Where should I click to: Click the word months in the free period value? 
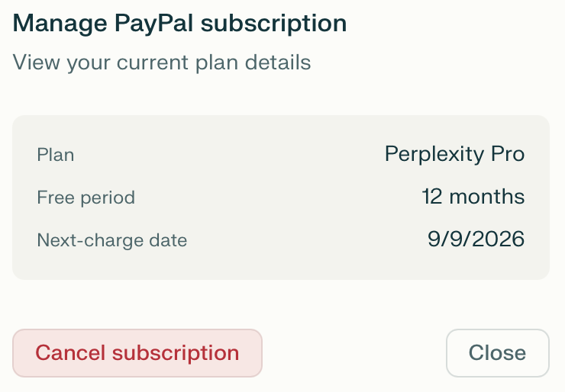point(487,197)
